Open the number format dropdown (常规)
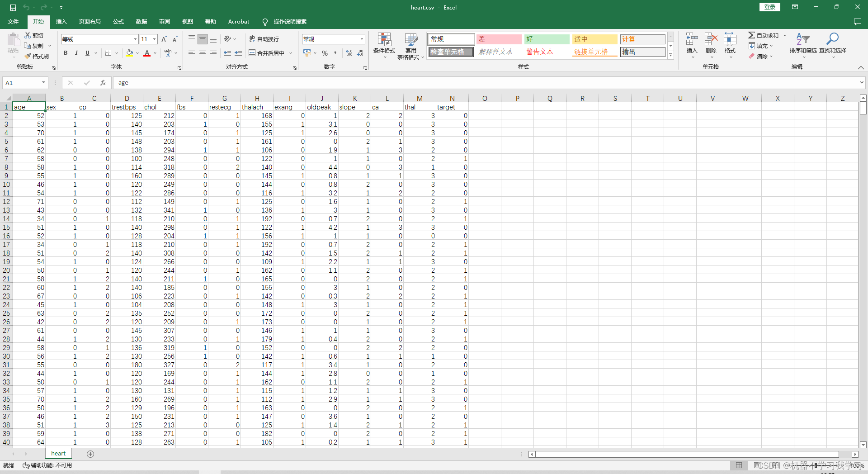Viewport: 868px width, 474px height. (362, 39)
